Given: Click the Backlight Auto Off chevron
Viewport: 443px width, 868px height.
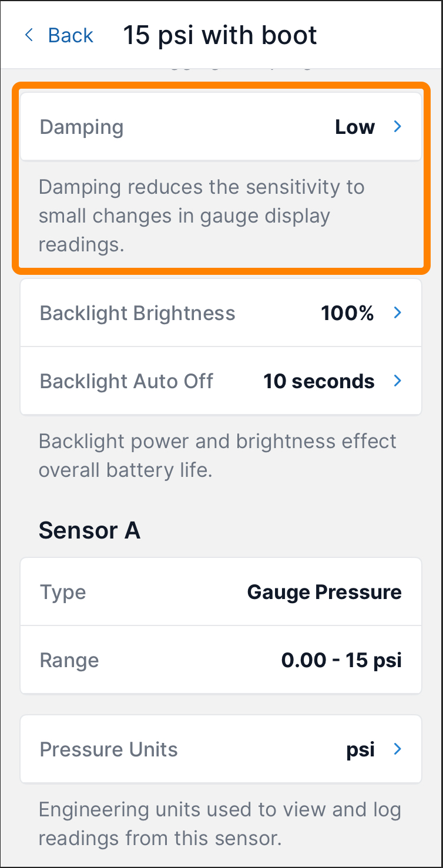Looking at the screenshot, I should pos(397,381).
